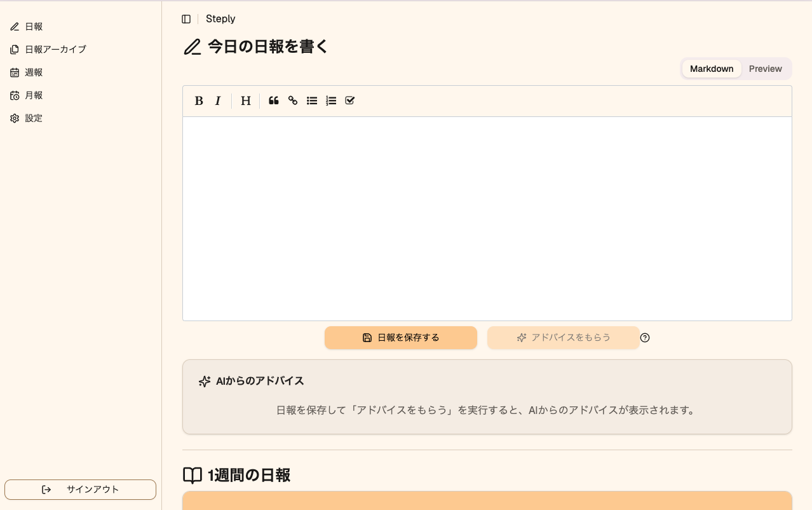Insert a numbered list
The width and height of the screenshot is (812, 510).
coord(331,100)
